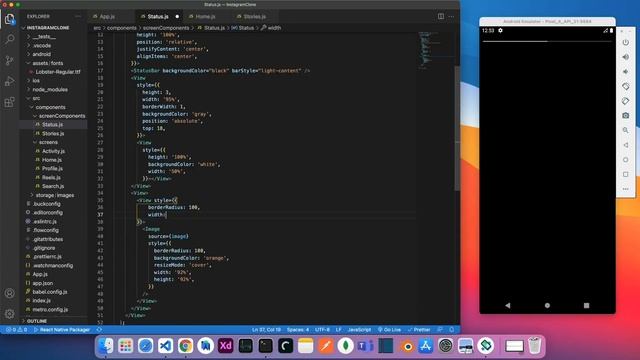Image resolution: width=640 pixels, height=360 pixels.
Task: Tap Android back navigation button on phone
Action: pyautogui.click(x=508, y=305)
